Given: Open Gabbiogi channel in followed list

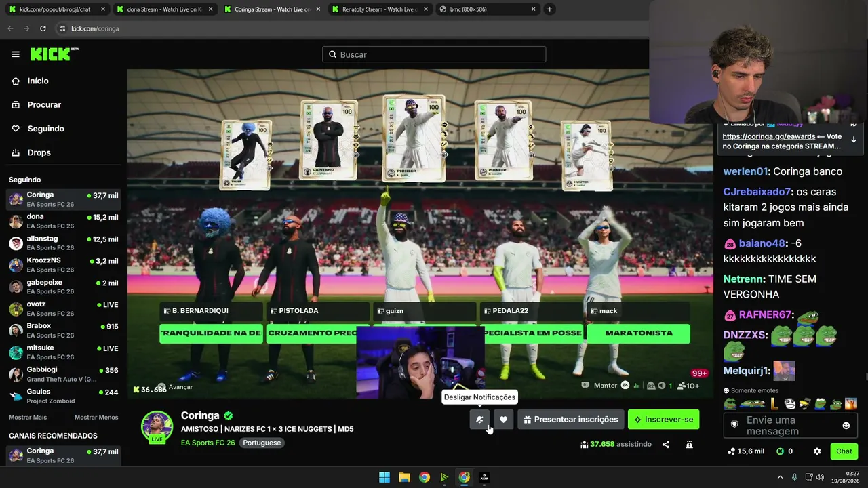Looking at the screenshot, I should tap(64, 374).
